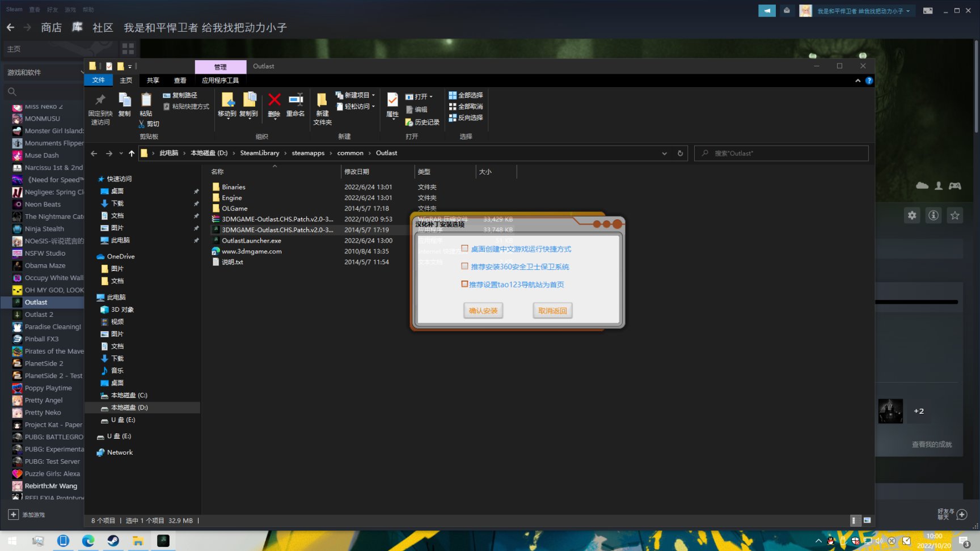
Task: Open the Steam 商店 tab
Action: [51, 27]
